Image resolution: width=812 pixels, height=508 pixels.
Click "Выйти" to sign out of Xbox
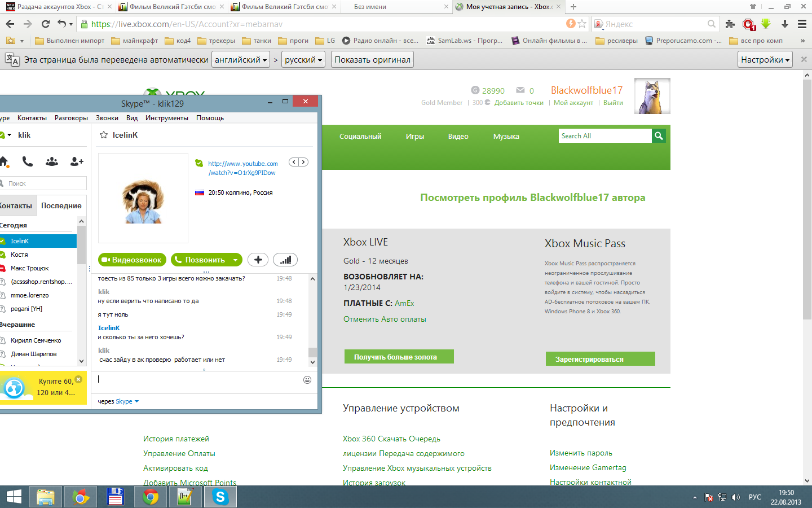click(x=613, y=103)
